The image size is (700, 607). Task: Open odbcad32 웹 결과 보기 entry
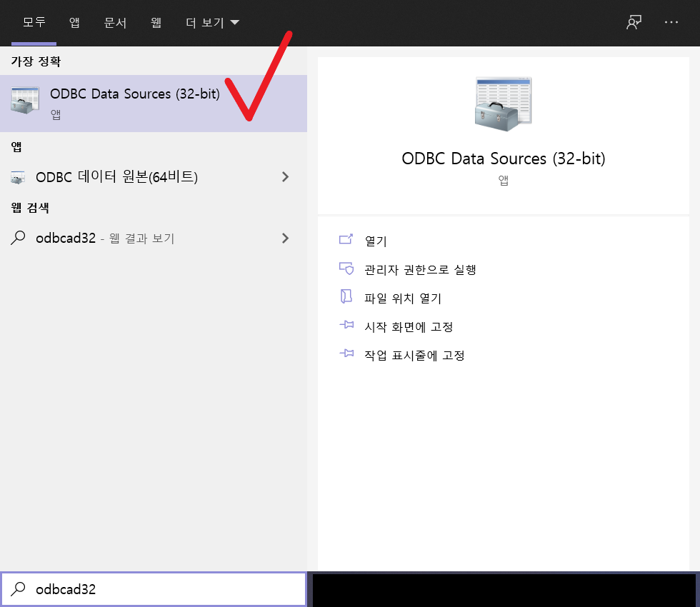[x=154, y=238]
